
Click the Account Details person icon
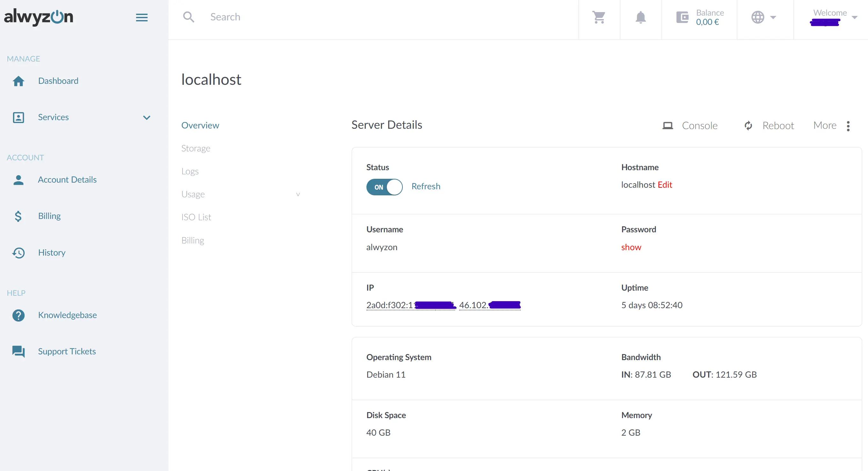point(18,180)
